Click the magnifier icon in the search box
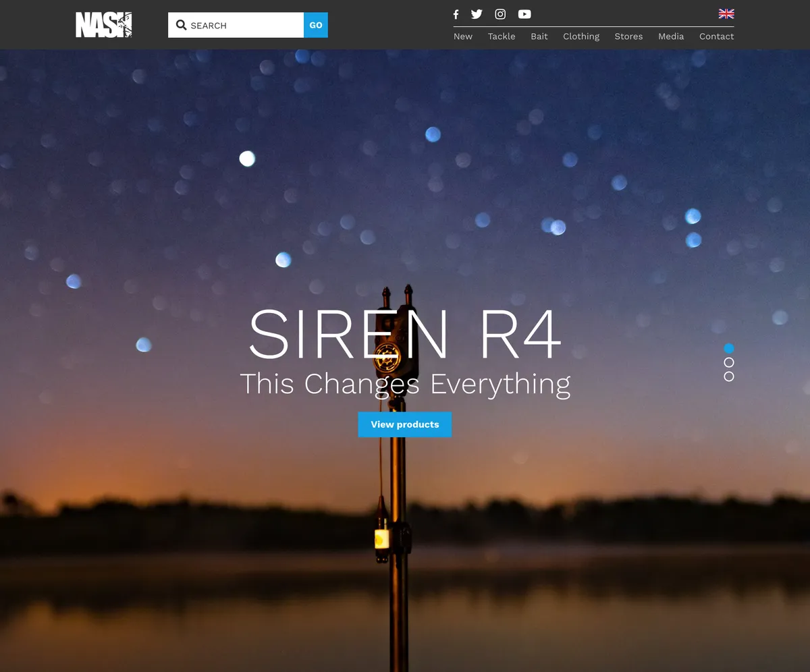 click(x=181, y=25)
